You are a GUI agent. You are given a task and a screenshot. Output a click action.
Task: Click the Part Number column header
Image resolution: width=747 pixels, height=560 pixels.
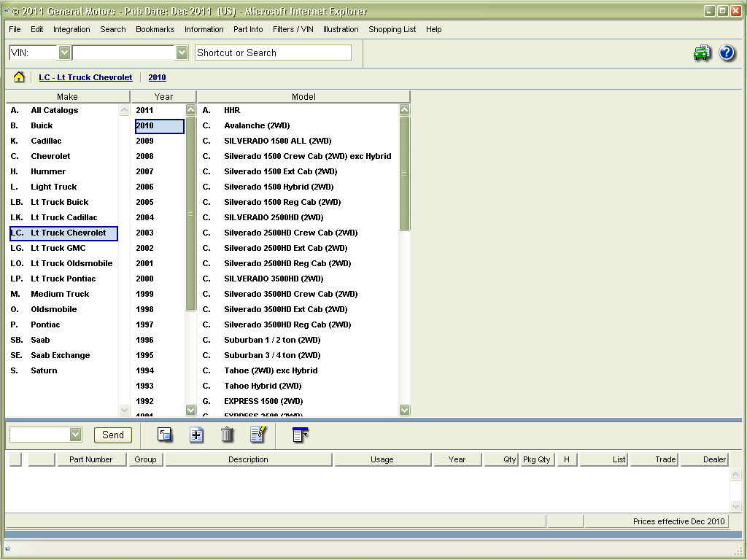(x=91, y=459)
